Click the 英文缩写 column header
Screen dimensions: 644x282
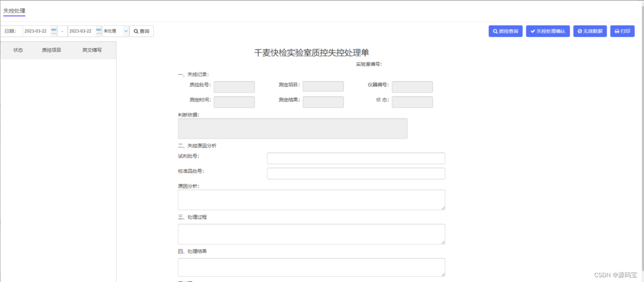pos(91,50)
